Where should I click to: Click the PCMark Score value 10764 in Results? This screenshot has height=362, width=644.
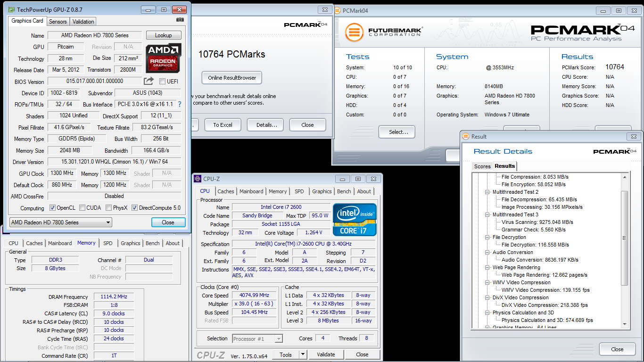[x=615, y=67]
